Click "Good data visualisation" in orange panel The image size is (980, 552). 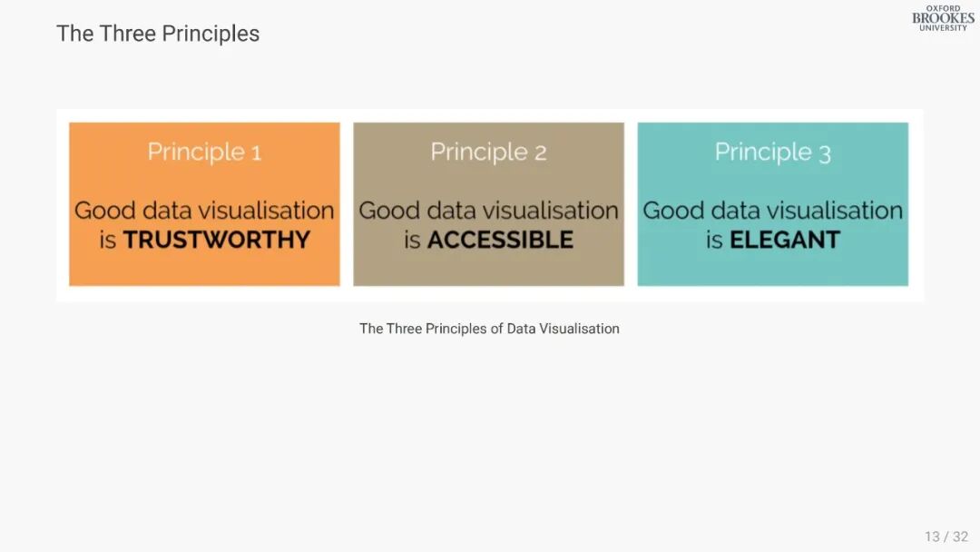(x=204, y=211)
